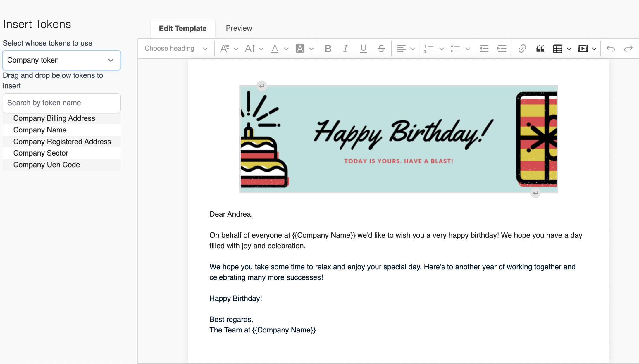Expand the insert table dropdown
The image size is (639, 364).
point(569,49)
